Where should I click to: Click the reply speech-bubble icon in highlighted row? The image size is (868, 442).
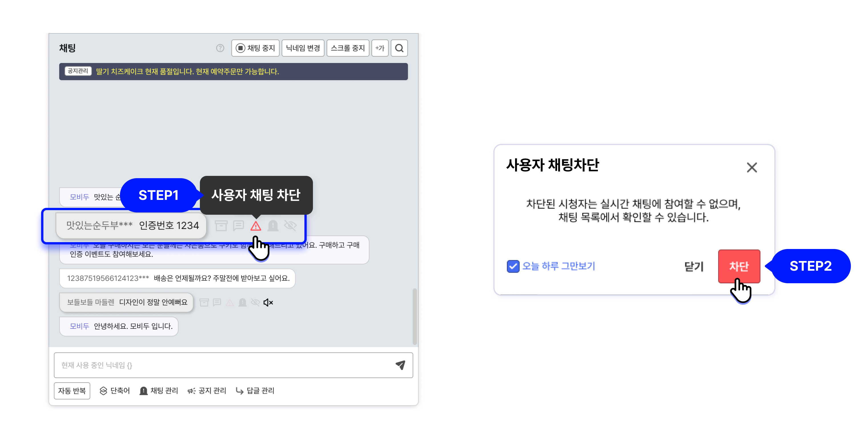point(238,226)
